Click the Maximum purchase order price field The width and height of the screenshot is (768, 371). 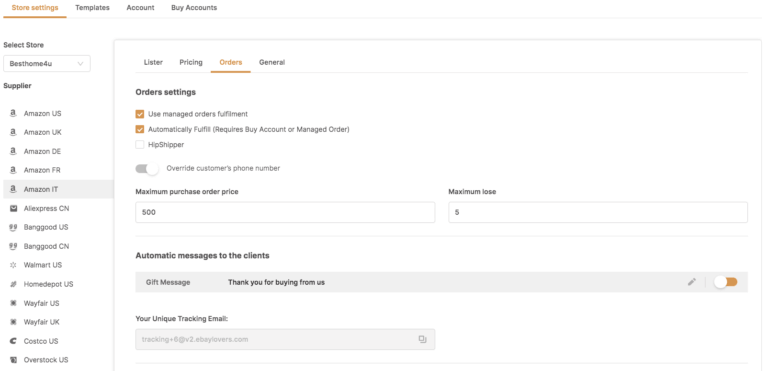[285, 212]
